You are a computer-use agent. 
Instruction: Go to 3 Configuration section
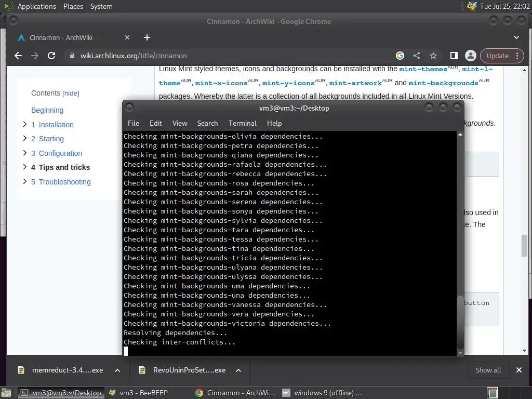pos(57,153)
